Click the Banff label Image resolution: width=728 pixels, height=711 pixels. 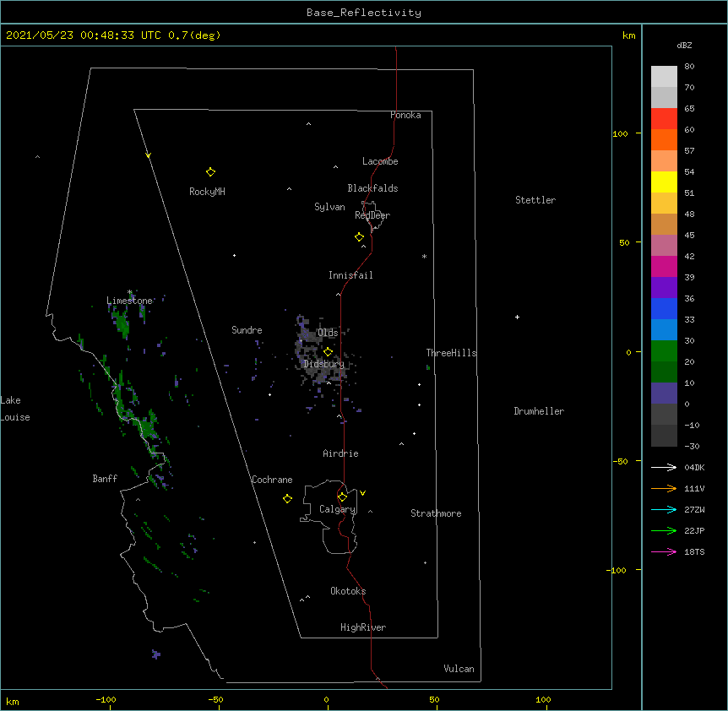click(105, 479)
